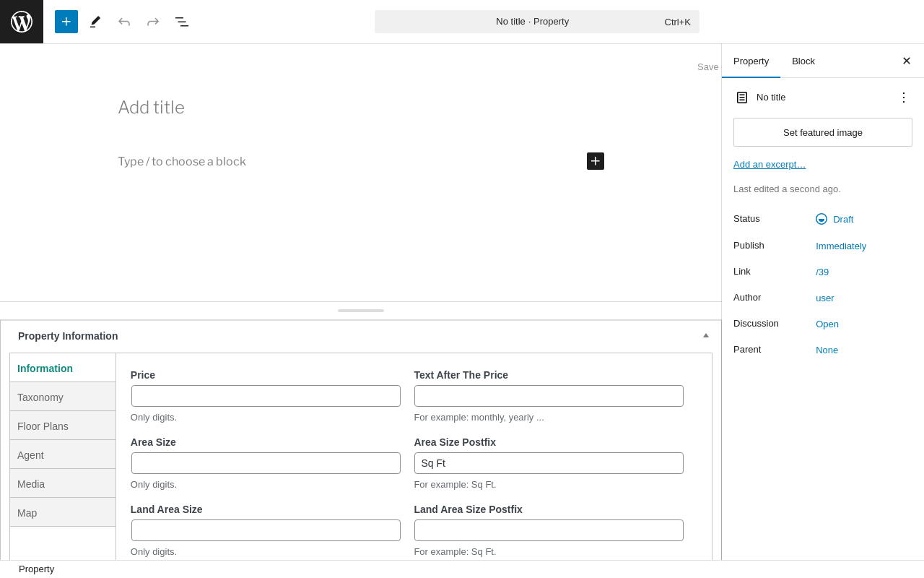Image resolution: width=924 pixels, height=578 pixels.
Task: Open the Agent tab
Action: pyautogui.click(x=63, y=454)
